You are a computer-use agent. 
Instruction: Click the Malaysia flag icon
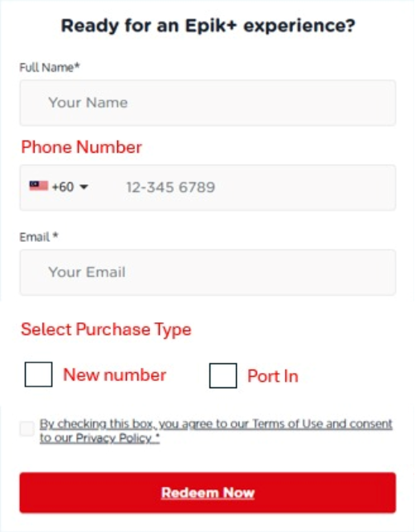click(x=39, y=186)
